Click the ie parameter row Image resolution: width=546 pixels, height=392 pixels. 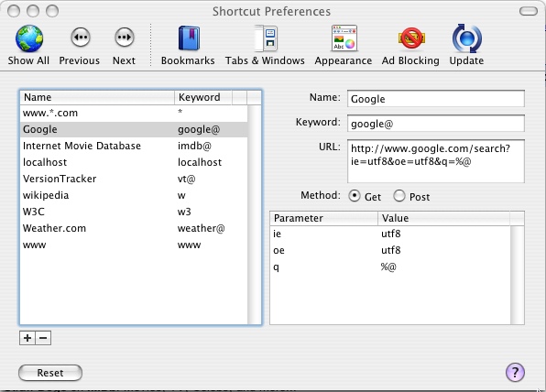(390, 234)
